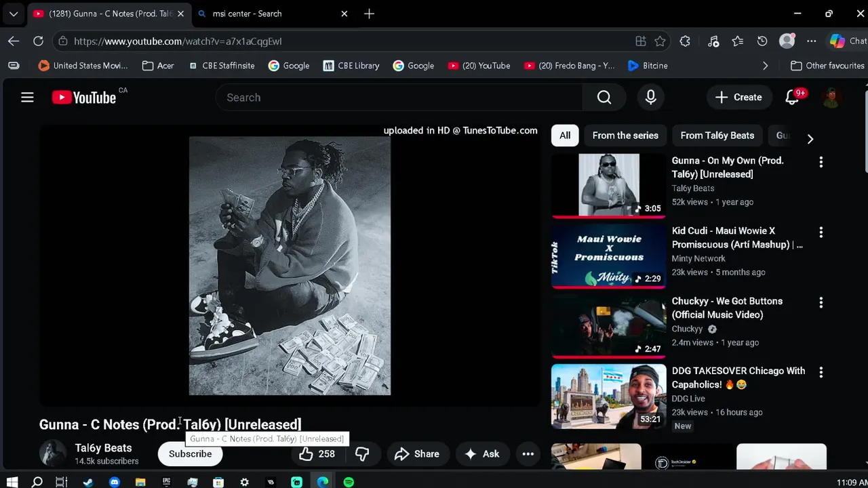The image size is (868, 488).
Task: Open the Bitcine bookmark
Action: coord(648,66)
